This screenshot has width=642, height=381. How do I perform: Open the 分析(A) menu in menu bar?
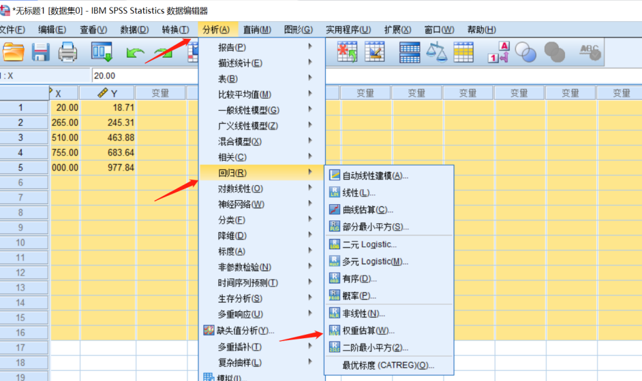(217, 29)
